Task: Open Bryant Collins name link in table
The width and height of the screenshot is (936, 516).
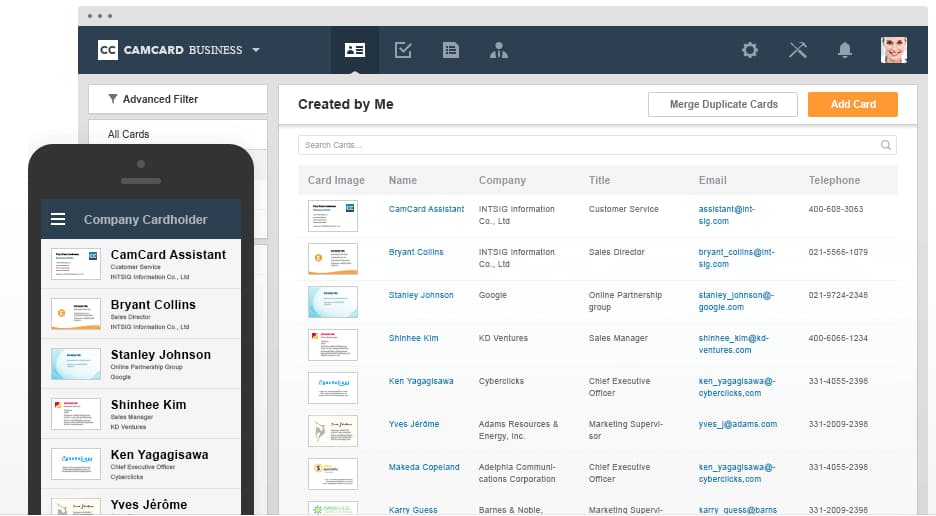Action: pyautogui.click(x=416, y=252)
